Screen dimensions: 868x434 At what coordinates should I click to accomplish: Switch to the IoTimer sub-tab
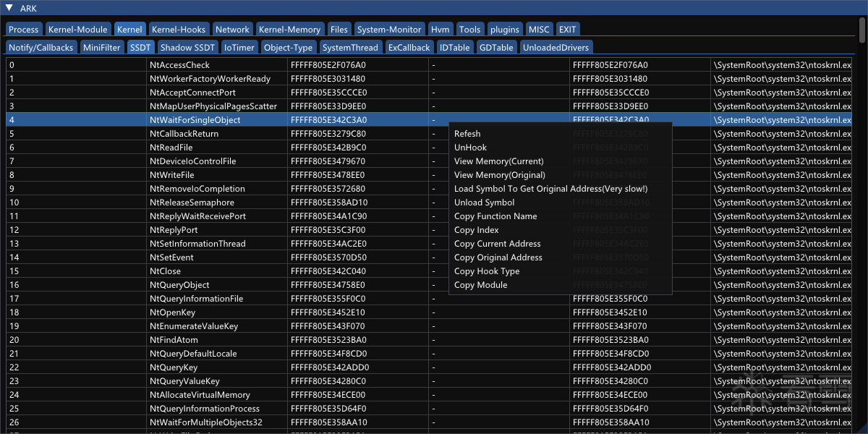point(239,47)
